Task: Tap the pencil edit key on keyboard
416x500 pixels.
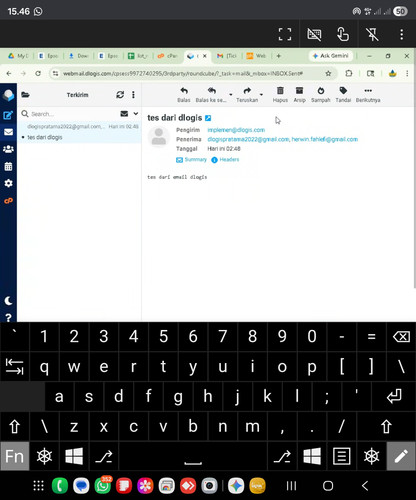Action: point(401,456)
